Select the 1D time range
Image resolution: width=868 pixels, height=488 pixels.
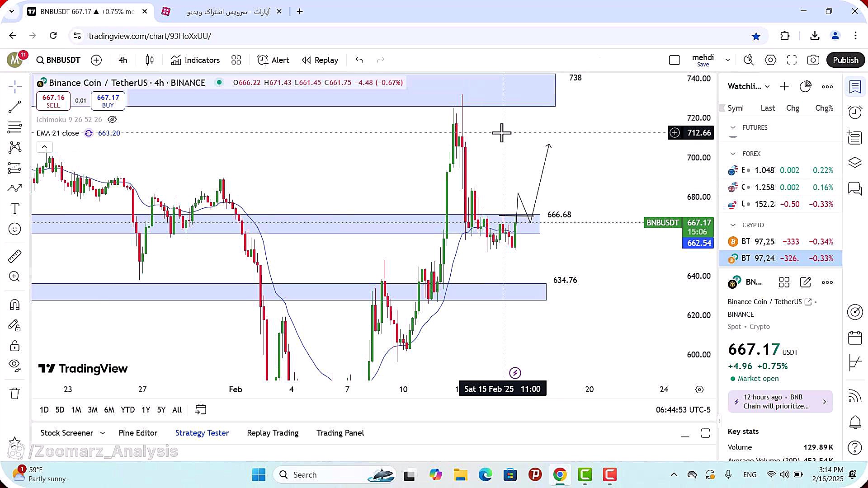44,410
